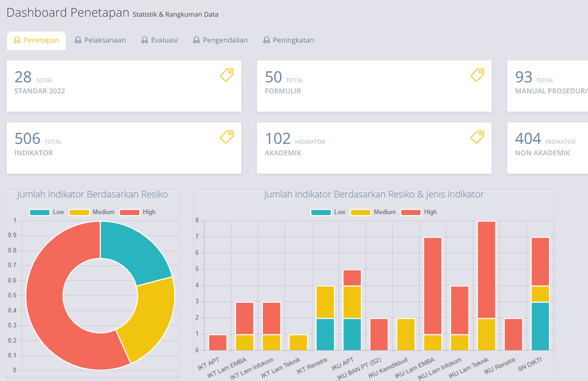Click the 102 Indikator Akademik card
Screen dimensions: 588x381
click(374, 148)
